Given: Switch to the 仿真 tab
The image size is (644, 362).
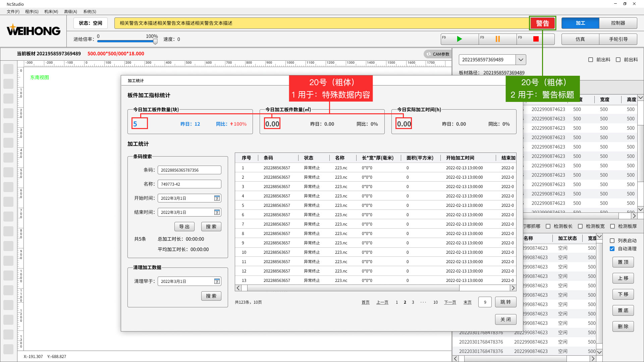Looking at the screenshot, I should 580,39.
